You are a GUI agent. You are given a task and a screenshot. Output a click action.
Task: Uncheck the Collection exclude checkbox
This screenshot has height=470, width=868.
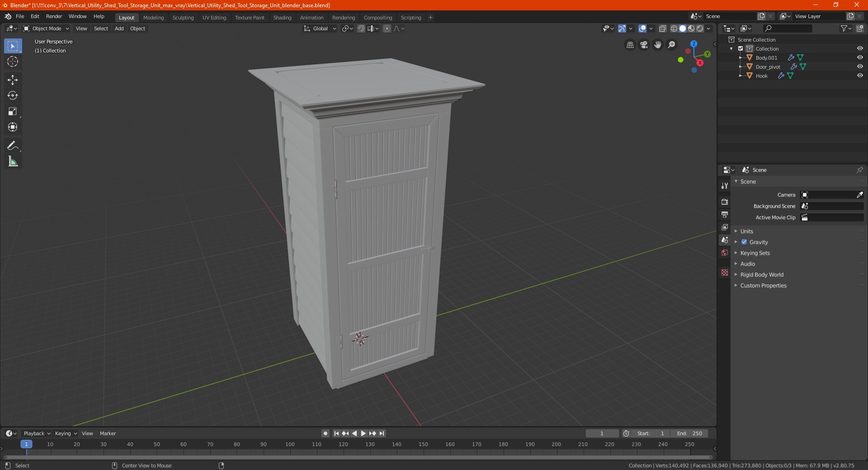click(741, 48)
